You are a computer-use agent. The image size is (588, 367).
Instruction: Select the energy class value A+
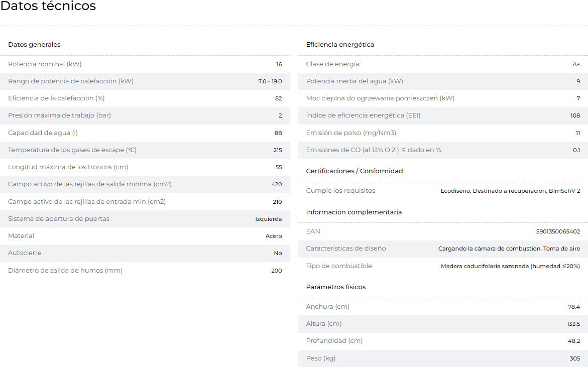pos(576,64)
